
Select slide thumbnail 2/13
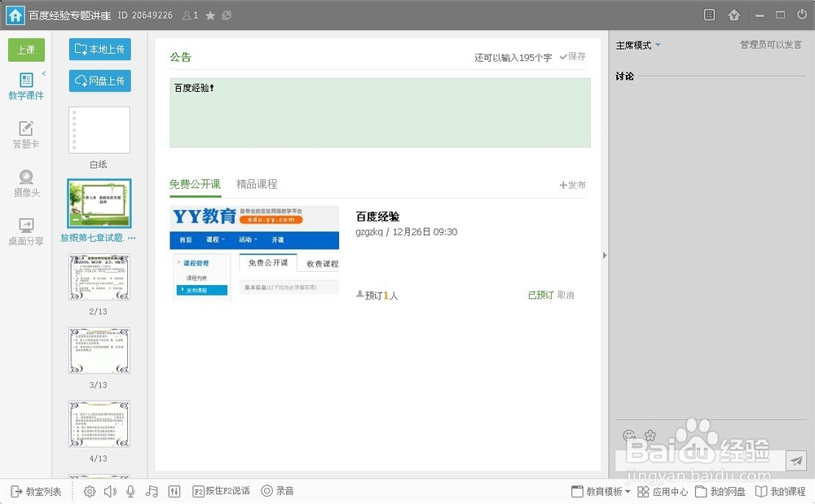pyautogui.click(x=99, y=277)
